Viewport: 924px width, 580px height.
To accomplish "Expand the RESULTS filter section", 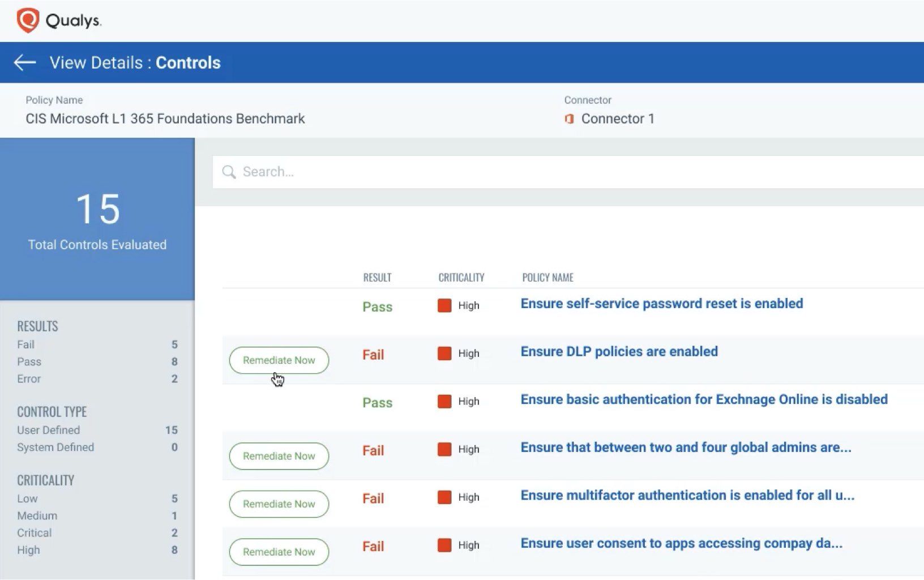I will 37,326.
